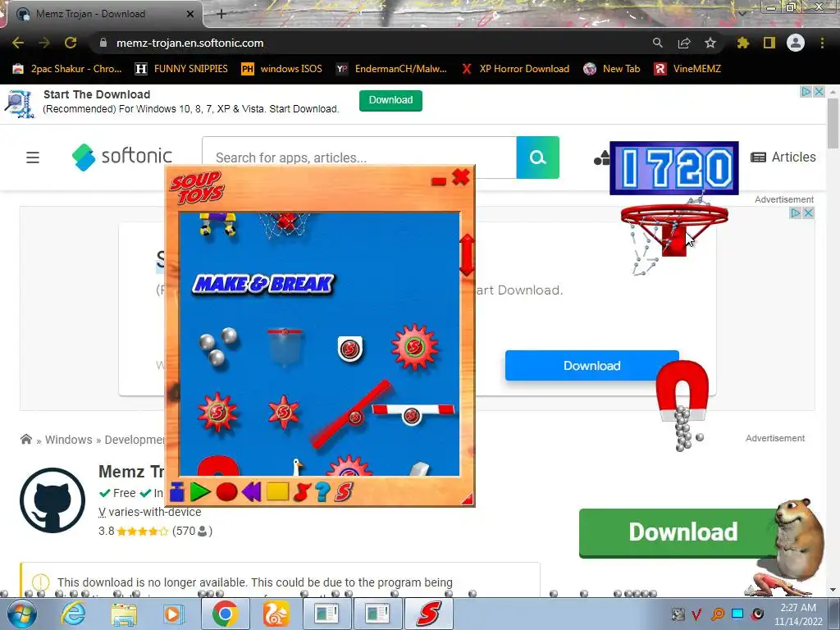
Task: Open the XP Horror Download bookmark
Action: click(x=515, y=69)
